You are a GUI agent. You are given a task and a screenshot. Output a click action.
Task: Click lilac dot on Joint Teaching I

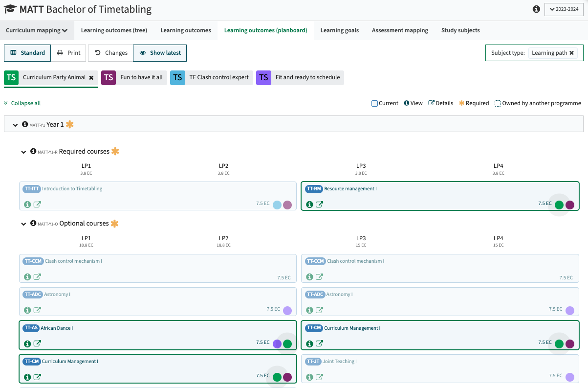pos(570,377)
